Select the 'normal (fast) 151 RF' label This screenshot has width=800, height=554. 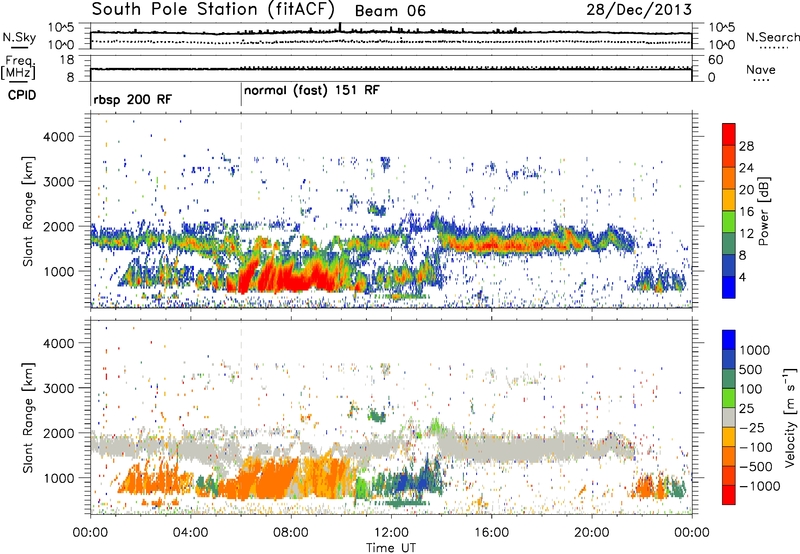click(x=312, y=91)
